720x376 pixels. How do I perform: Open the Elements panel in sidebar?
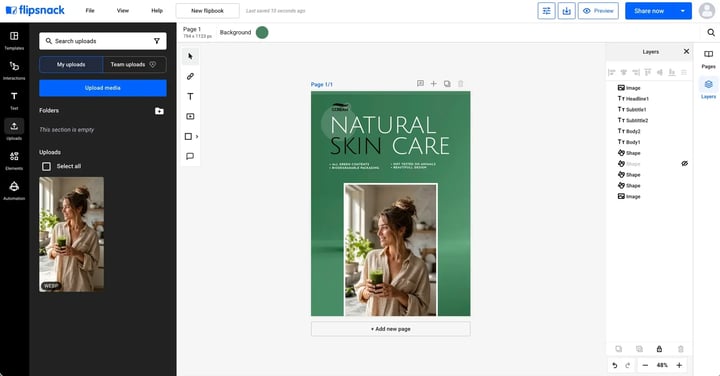[x=14, y=160]
